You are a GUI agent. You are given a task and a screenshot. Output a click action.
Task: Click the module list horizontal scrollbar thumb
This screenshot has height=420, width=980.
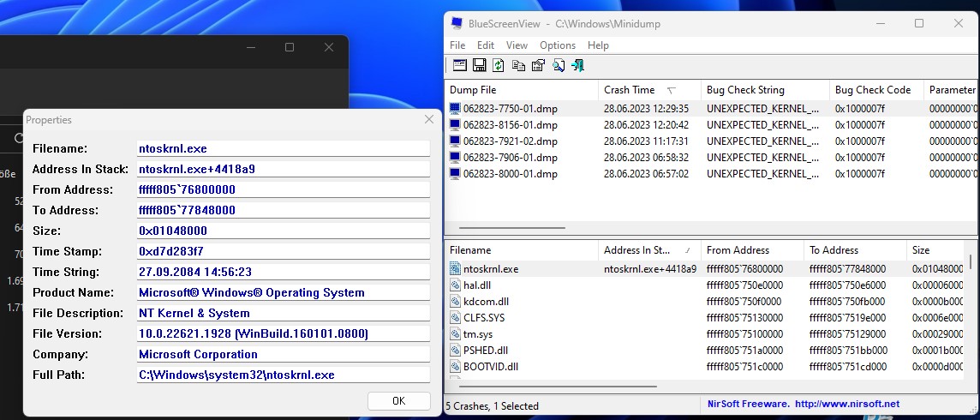(558, 387)
